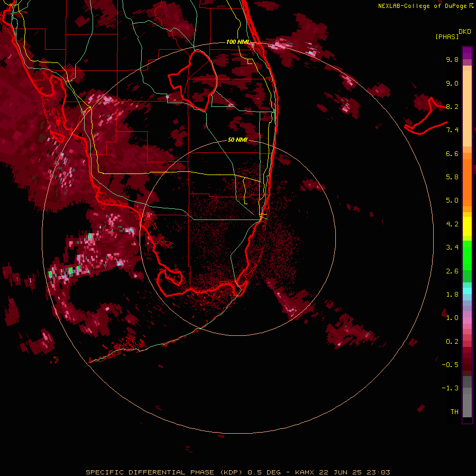Pick the 5.8 scale value

coord(452,177)
